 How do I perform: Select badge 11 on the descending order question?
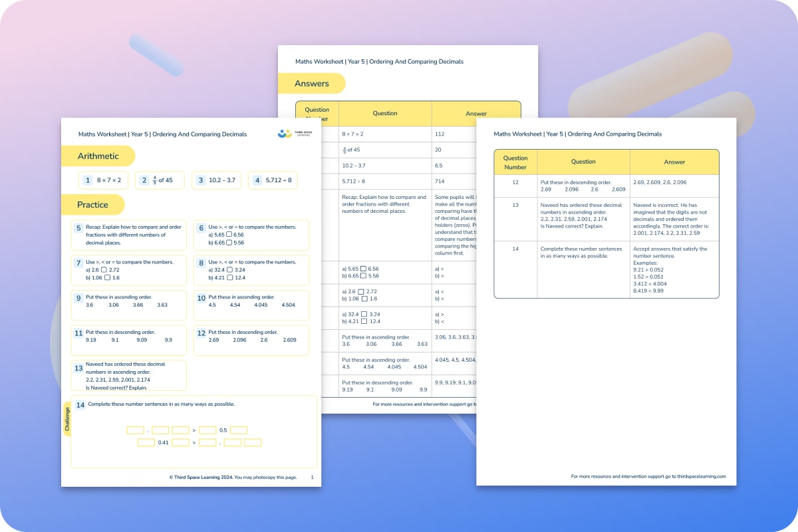pyautogui.click(x=78, y=332)
